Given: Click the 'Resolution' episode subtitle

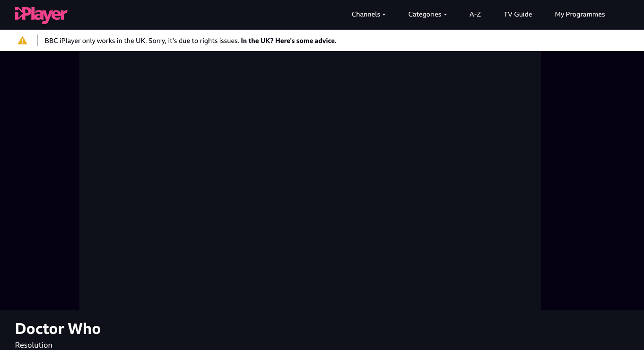Looking at the screenshot, I should point(34,345).
